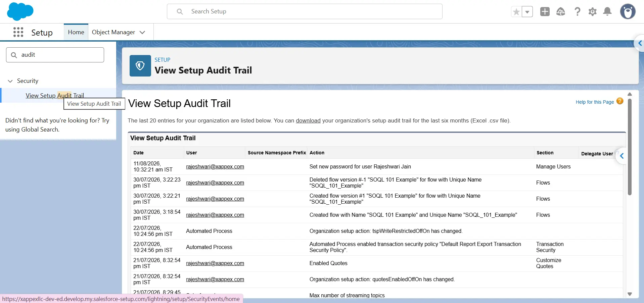Click the Delegate User column header

click(x=597, y=154)
